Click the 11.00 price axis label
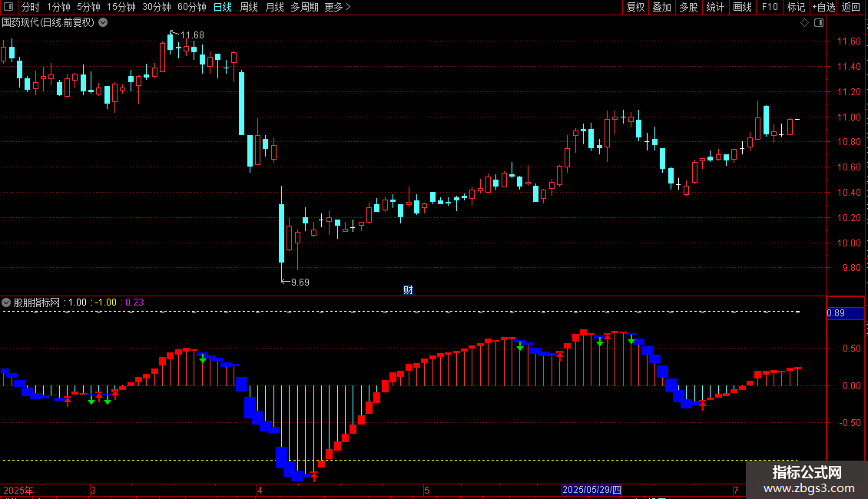 849,117
